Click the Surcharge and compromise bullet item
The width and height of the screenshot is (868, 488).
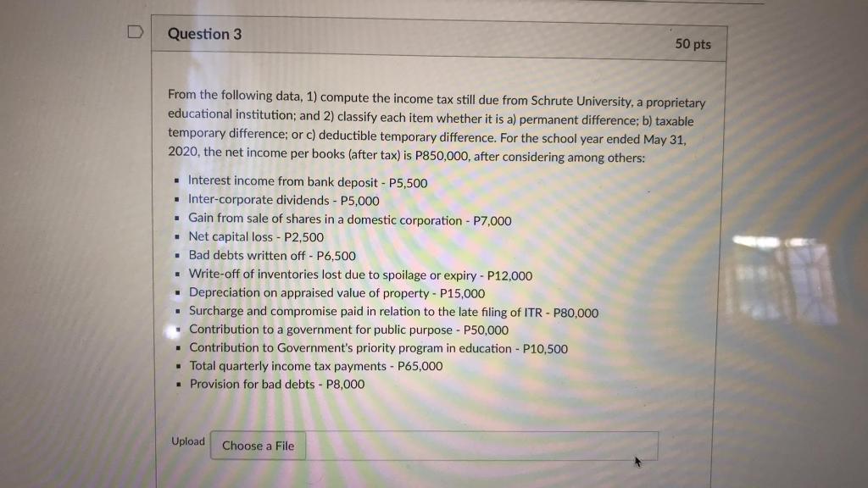tap(391, 312)
